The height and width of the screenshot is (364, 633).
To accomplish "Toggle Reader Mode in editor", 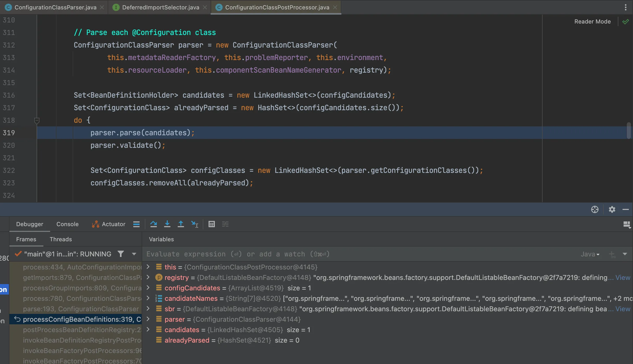I will pyautogui.click(x=592, y=21).
